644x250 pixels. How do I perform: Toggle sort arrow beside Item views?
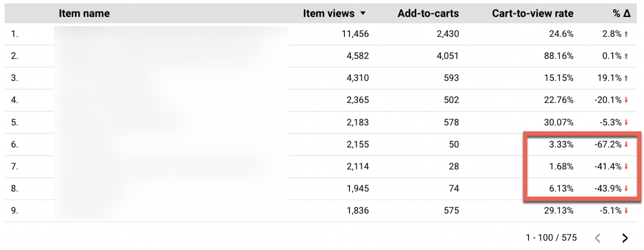coord(363,13)
